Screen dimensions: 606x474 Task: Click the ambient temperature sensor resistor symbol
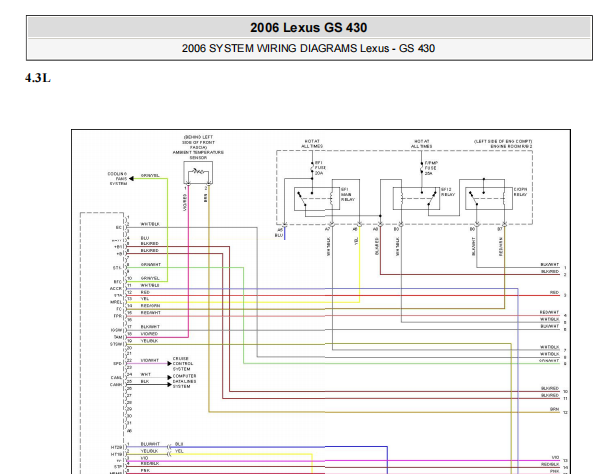point(198,171)
